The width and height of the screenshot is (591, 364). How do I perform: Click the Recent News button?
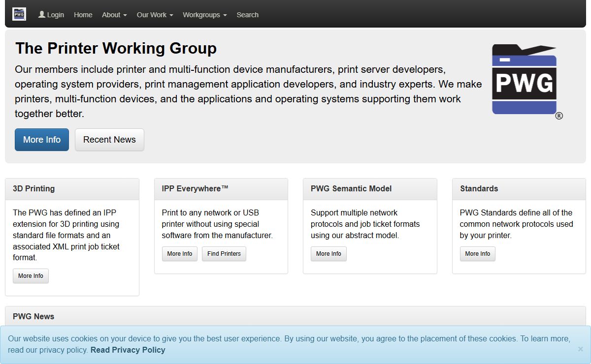point(109,140)
